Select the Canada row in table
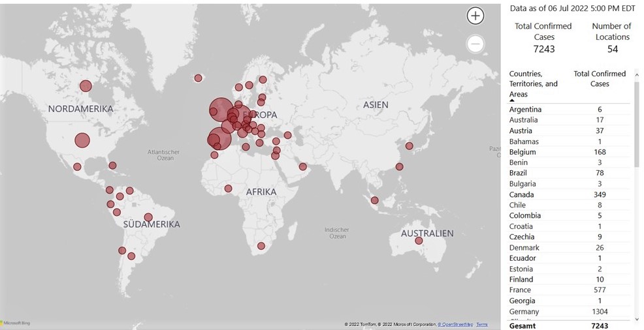The height and width of the screenshot is (330, 644). tap(569, 194)
